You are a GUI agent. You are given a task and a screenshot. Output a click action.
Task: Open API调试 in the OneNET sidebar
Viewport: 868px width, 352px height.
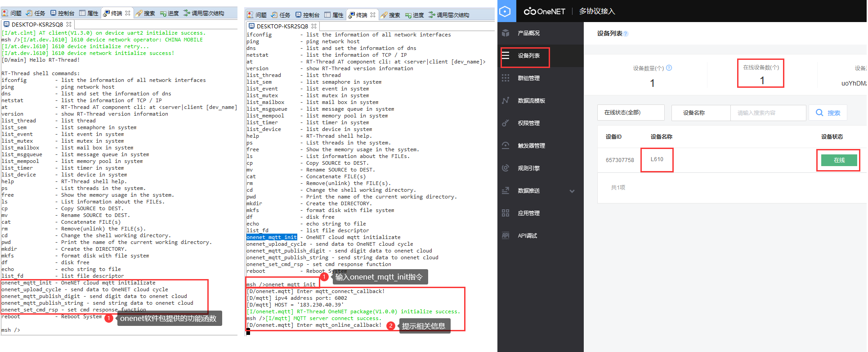click(x=527, y=236)
